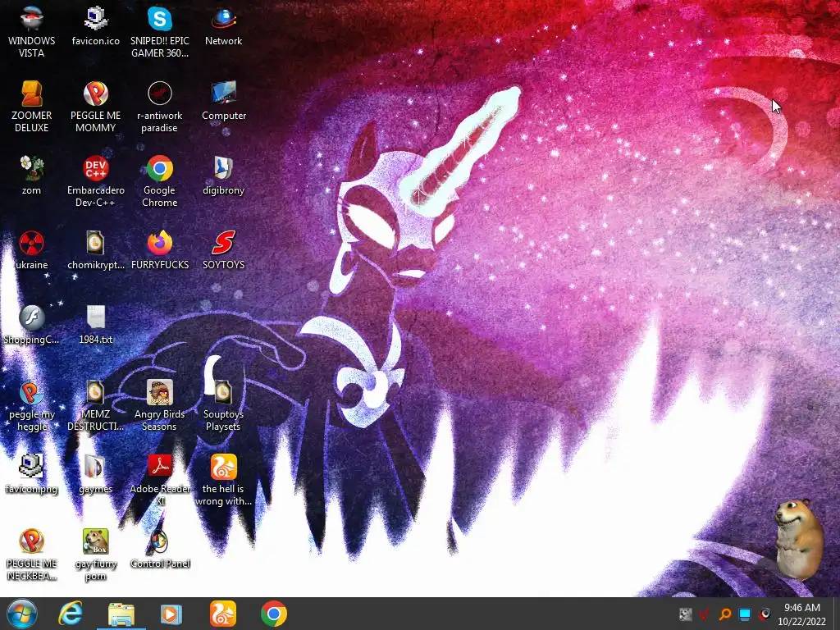
Task: Open the Network desktop icon
Action: 223,27
